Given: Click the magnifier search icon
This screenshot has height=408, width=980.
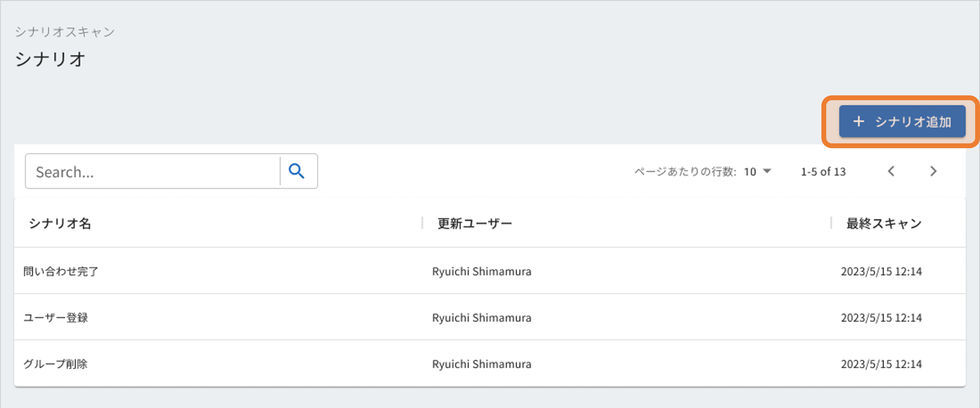Looking at the screenshot, I should 297,171.
